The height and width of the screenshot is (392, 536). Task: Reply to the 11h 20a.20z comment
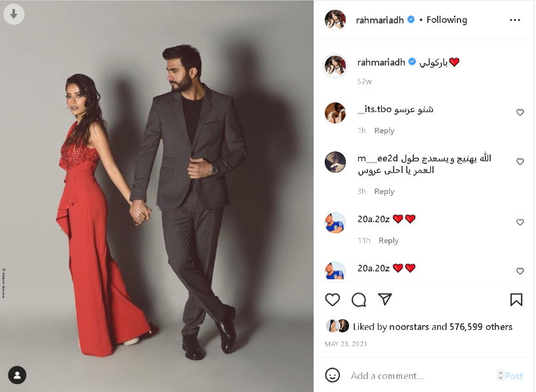(388, 241)
